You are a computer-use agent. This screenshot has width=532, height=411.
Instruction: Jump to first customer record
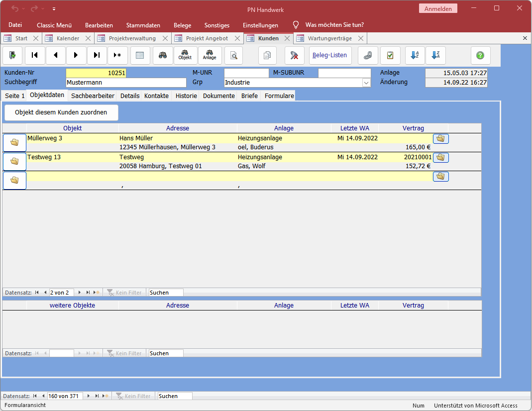35,55
